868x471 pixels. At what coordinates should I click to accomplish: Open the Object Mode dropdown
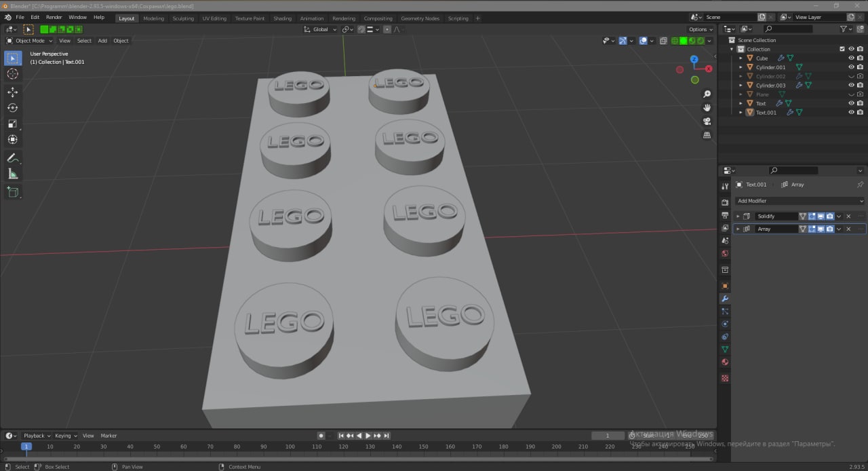pyautogui.click(x=29, y=41)
